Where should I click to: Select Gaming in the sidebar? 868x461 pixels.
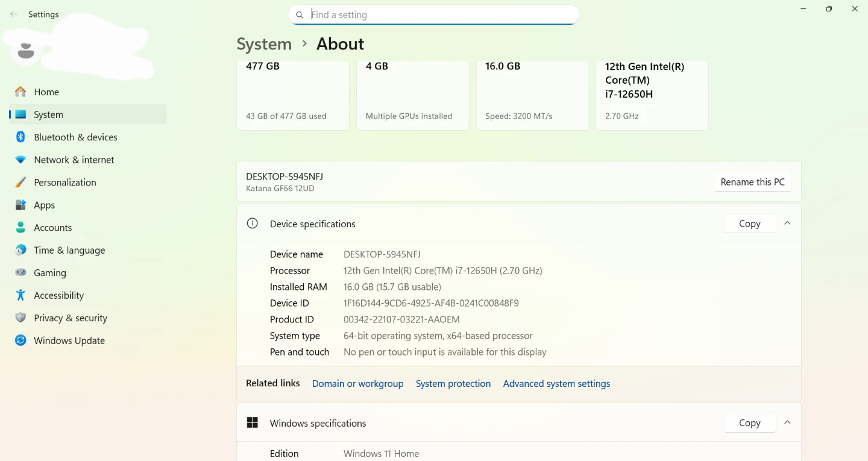tap(88, 273)
